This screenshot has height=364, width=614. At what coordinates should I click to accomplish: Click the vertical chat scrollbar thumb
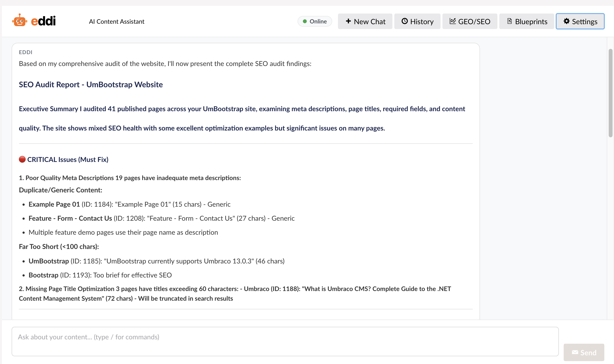coord(610,93)
